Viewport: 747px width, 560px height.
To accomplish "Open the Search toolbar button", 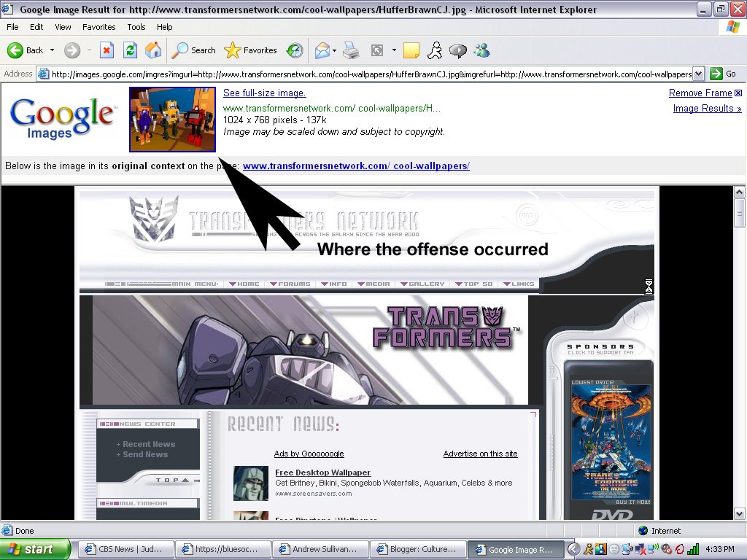I will tap(194, 50).
